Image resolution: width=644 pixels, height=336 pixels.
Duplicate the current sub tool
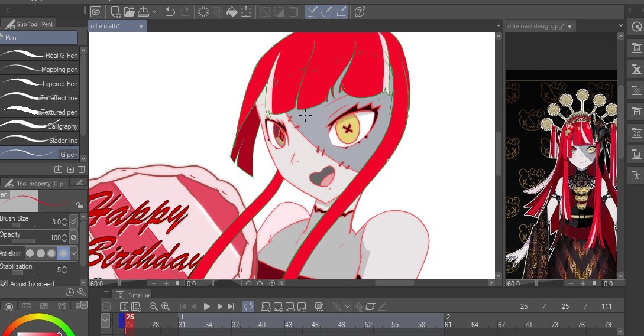[x=70, y=169]
